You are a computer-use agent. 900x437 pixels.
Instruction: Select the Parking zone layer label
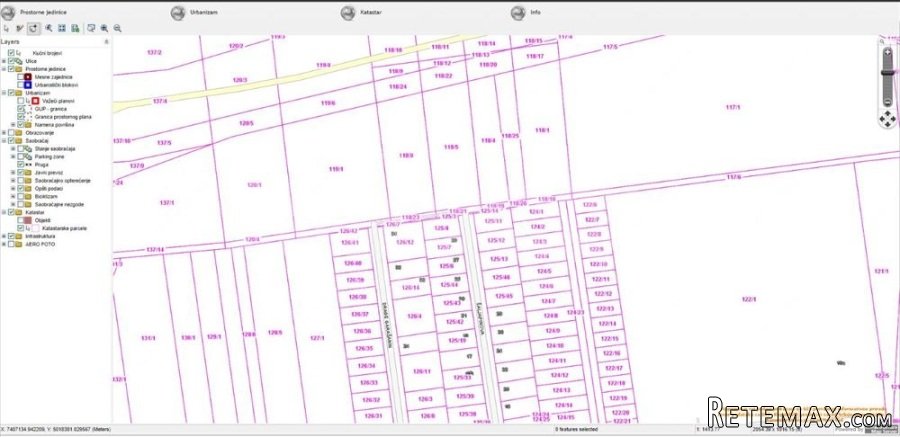pyautogui.click(x=47, y=156)
